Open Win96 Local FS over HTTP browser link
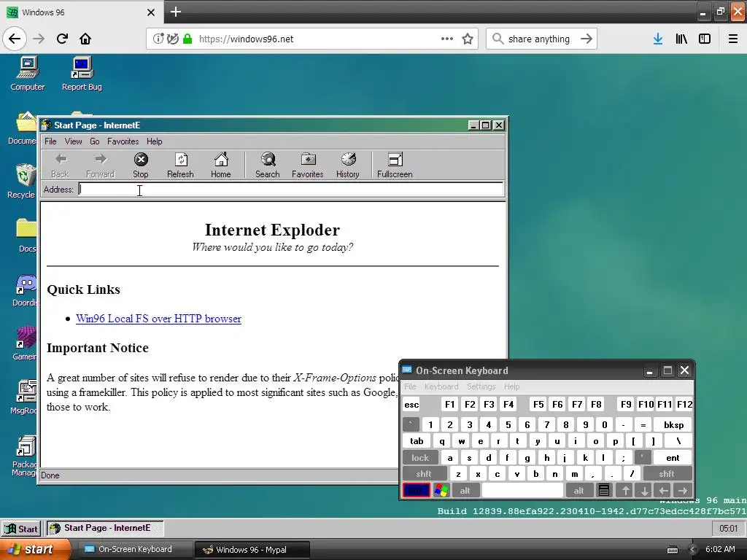 [x=158, y=319]
